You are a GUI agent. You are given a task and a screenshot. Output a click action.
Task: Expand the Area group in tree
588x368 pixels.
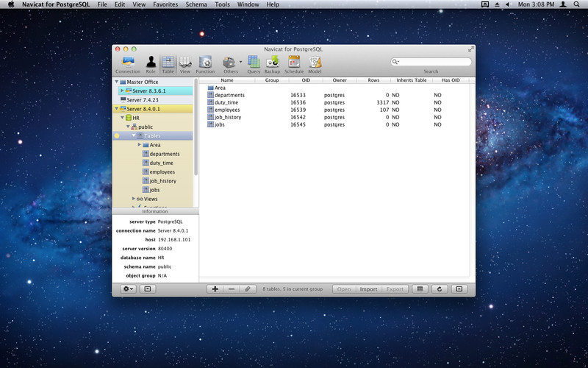(x=140, y=144)
